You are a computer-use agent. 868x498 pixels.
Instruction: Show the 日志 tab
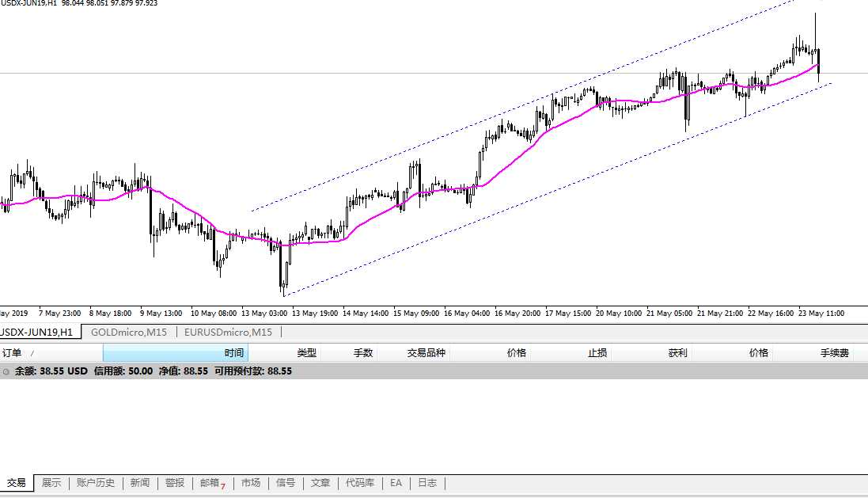coord(427,483)
